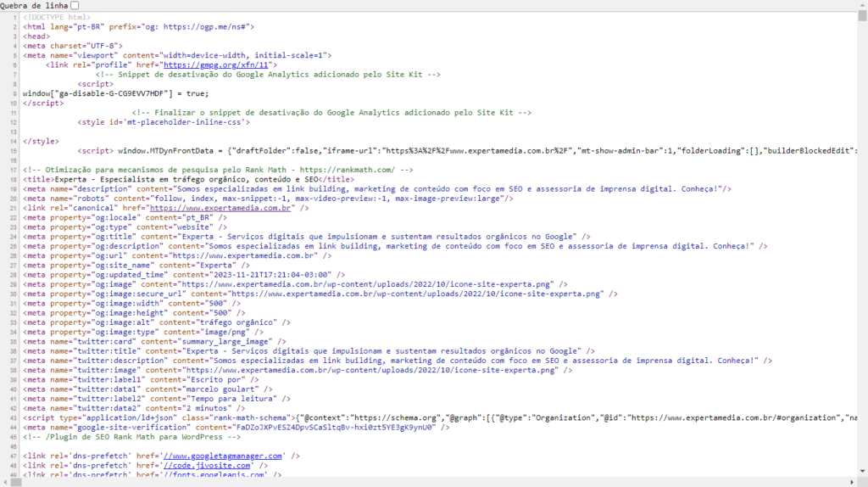Click the vertical scrollbar up arrow
Viewport: 868px width, 487px height.
pos(862,4)
